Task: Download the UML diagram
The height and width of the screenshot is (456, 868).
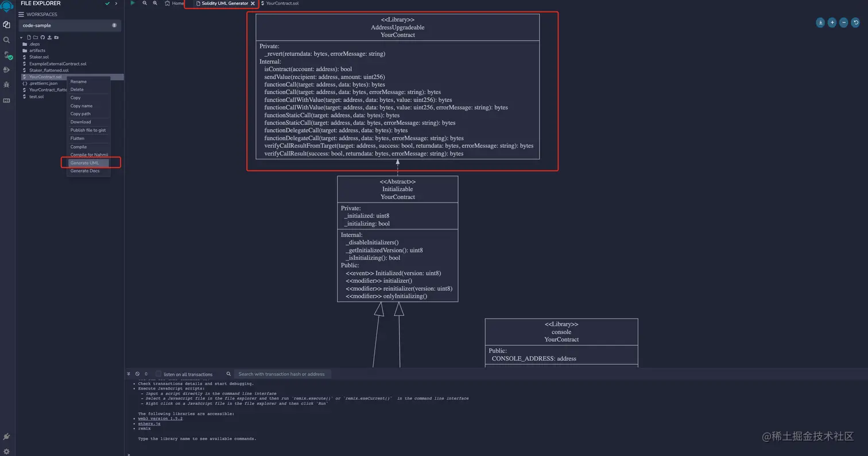Action: click(820, 22)
